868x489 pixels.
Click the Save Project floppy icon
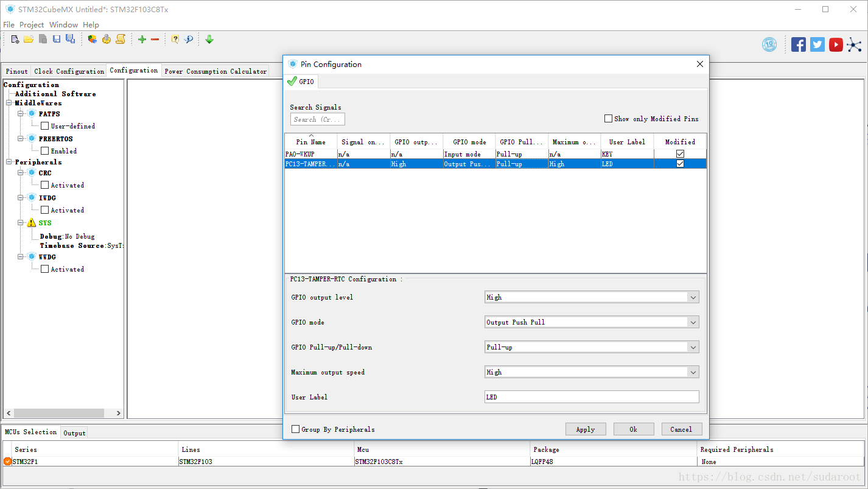[57, 39]
